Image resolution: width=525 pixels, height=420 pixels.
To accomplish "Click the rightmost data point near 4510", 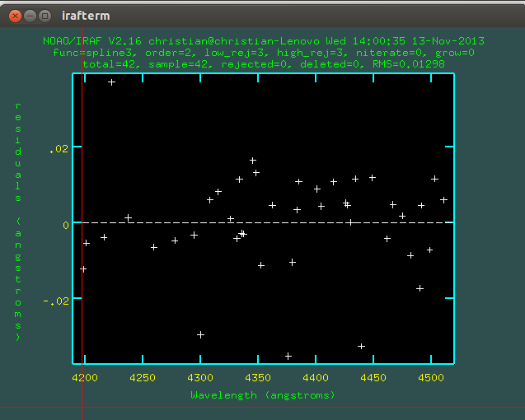I will [443, 199].
